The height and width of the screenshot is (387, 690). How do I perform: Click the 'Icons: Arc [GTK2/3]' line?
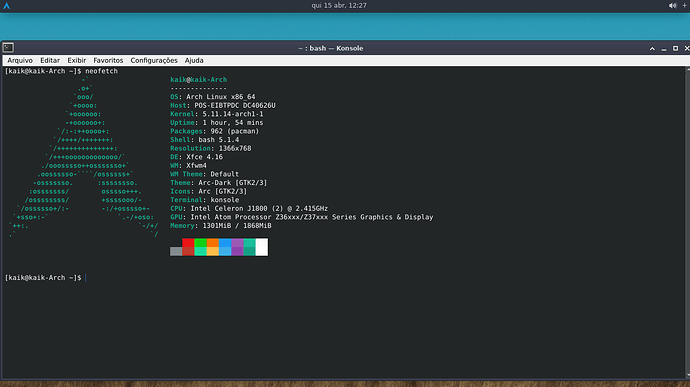point(209,192)
